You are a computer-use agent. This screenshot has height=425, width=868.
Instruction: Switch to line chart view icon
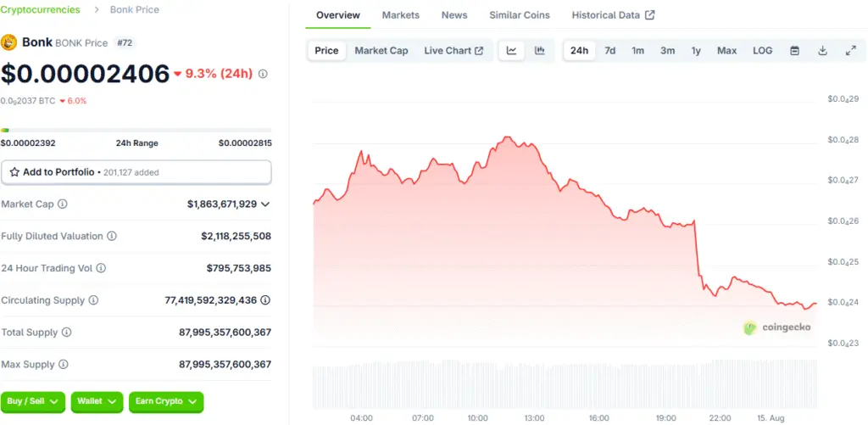[511, 50]
